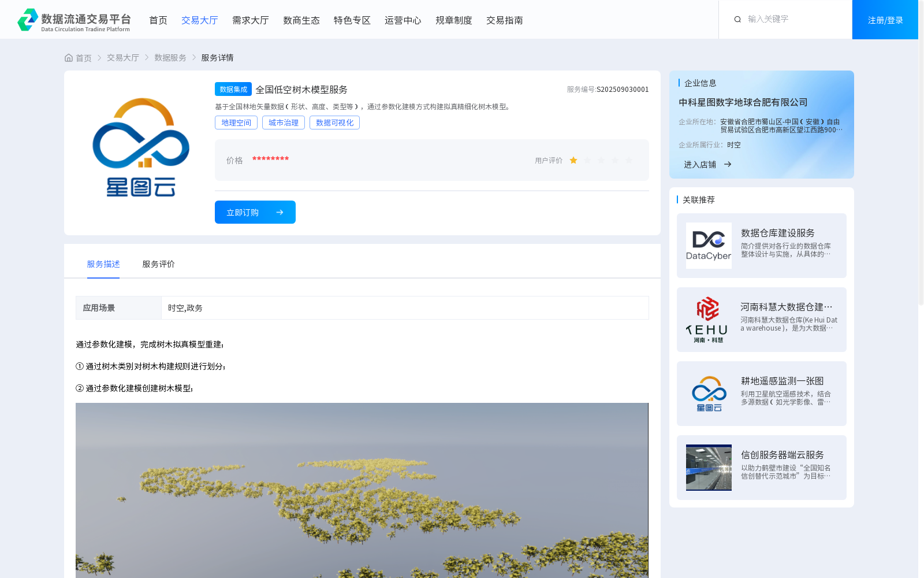Open the 特色专区 navigation menu item

[x=352, y=20]
